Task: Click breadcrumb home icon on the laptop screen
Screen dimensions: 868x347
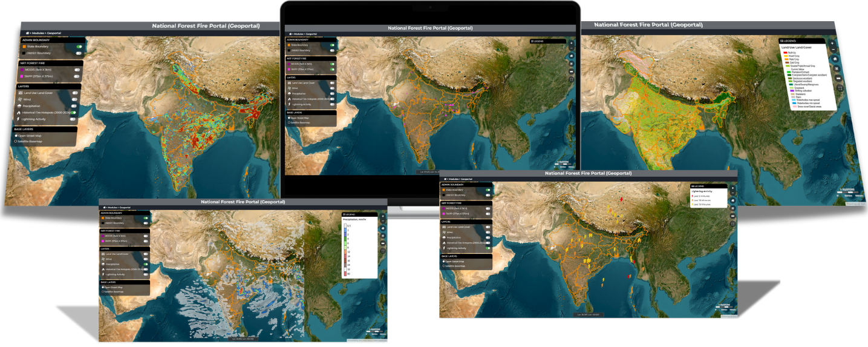Action: point(290,33)
